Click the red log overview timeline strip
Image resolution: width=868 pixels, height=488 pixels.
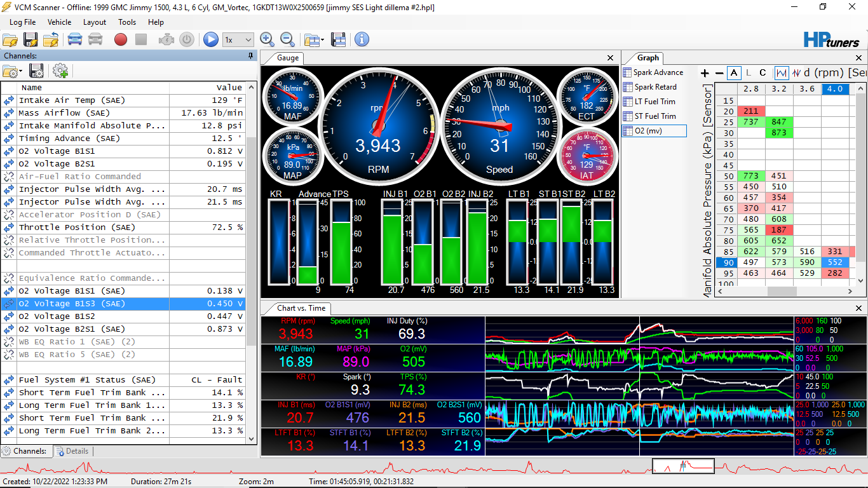(318, 467)
